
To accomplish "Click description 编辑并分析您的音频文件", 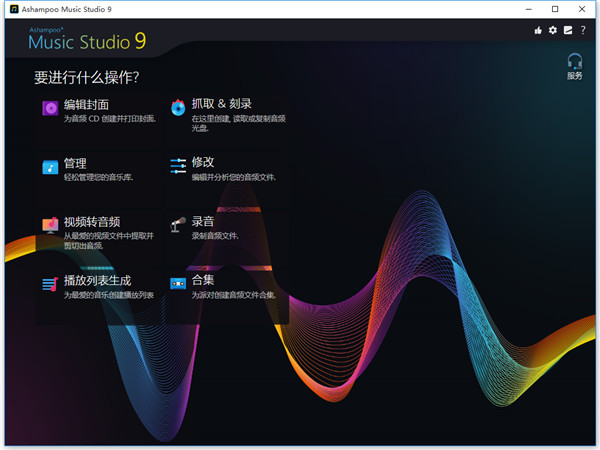I will tap(234, 177).
